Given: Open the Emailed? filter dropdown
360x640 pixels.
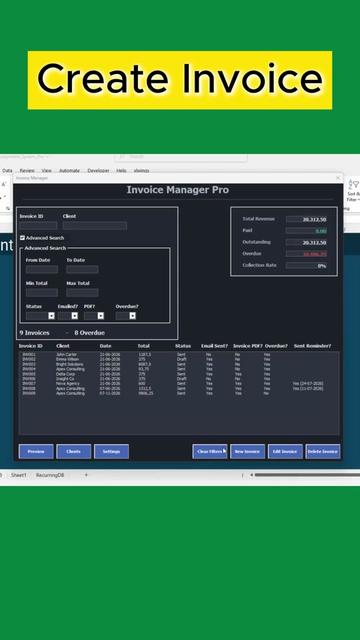Looking at the screenshot, I should pos(74,316).
